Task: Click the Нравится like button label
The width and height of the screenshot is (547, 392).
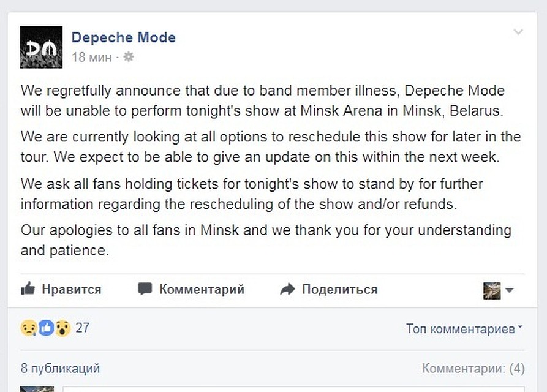Action: tap(72, 290)
